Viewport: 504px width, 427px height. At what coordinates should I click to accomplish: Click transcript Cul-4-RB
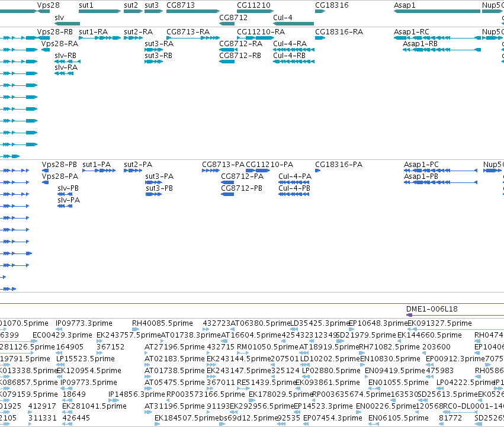[x=289, y=56]
